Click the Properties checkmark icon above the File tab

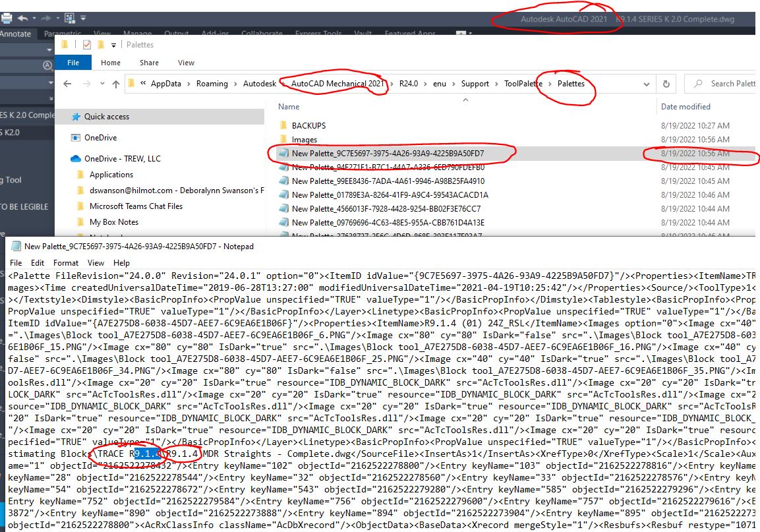pyautogui.click(x=86, y=45)
